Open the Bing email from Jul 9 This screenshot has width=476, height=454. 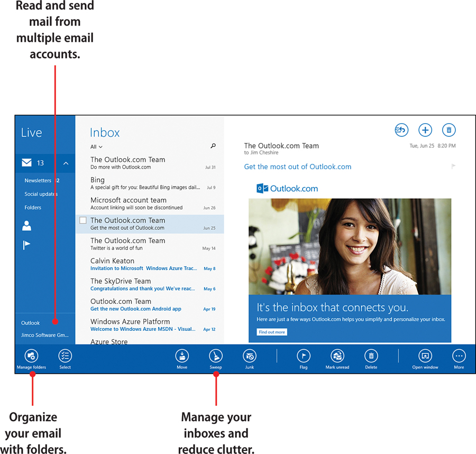[x=150, y=183]
